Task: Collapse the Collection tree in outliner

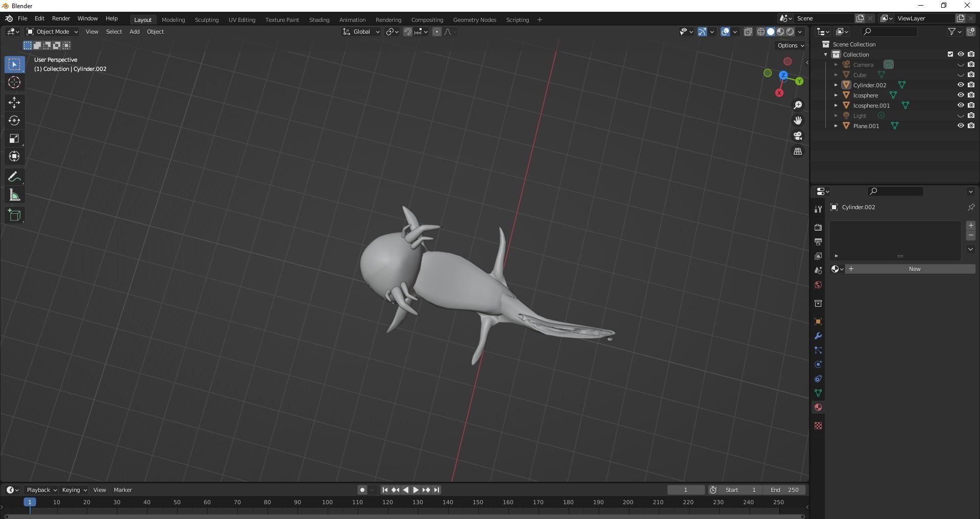Action: point(825,55)
